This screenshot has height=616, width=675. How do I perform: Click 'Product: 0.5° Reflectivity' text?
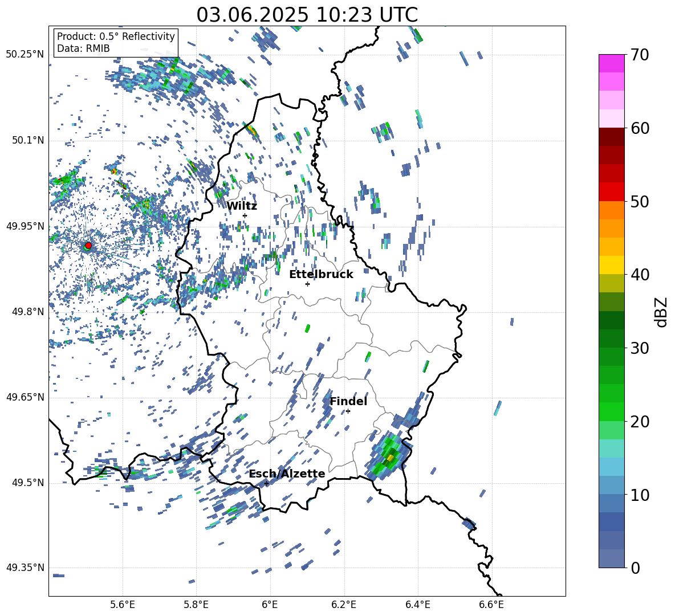click(x=116, y=36)
